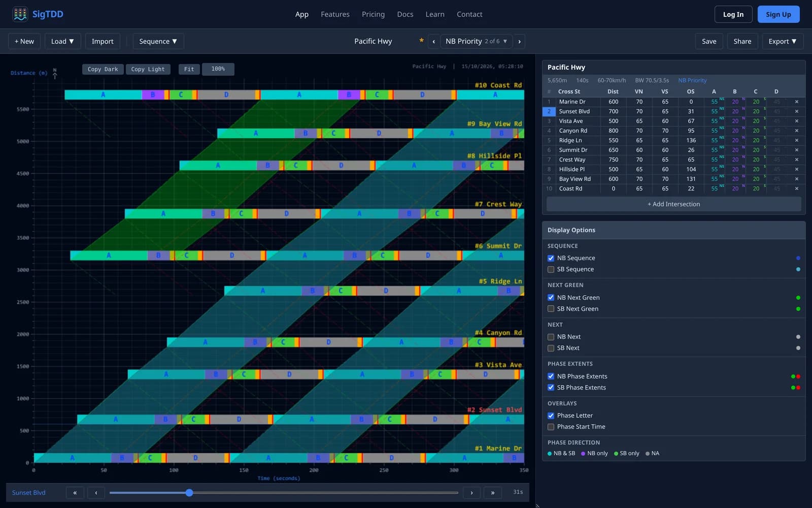
Task: Add a new intersection to the table
Action: 673,204
